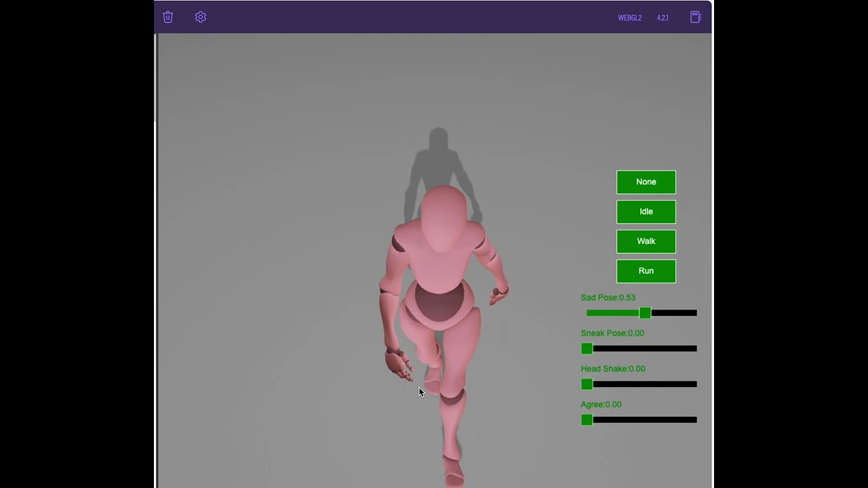Viewport: 868px width, 488px height.
Task: Click the Agree:0.00 label
Action: point(601,405)
